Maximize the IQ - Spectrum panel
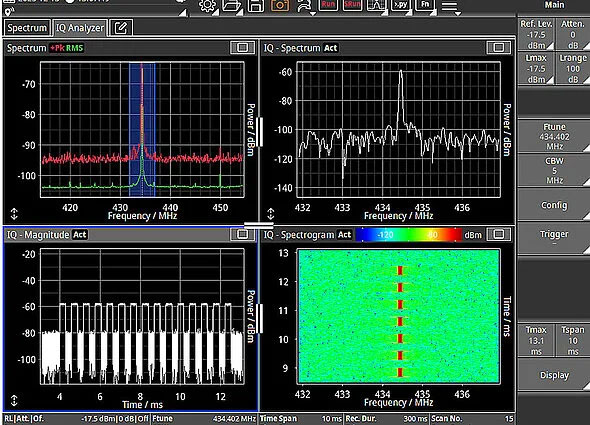This screenshot has height=425, width=590. click(499, 47)
